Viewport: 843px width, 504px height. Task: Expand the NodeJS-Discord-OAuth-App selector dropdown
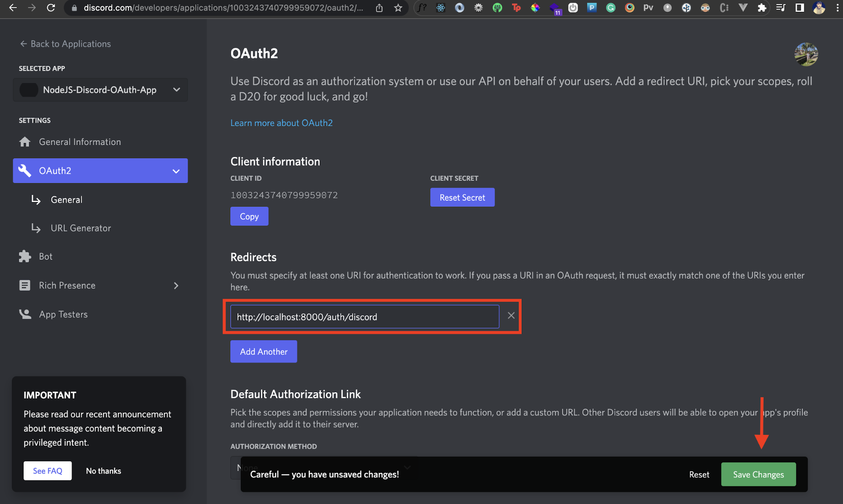[176, 90]
